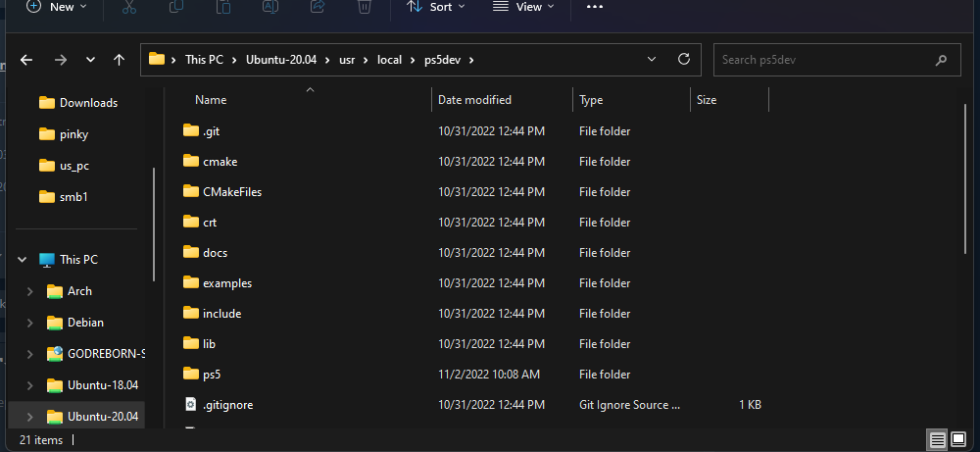This screenshot has height=452, width=980.
Task: Navigate to This PC breadcrumb
Action: click(204, 60)
